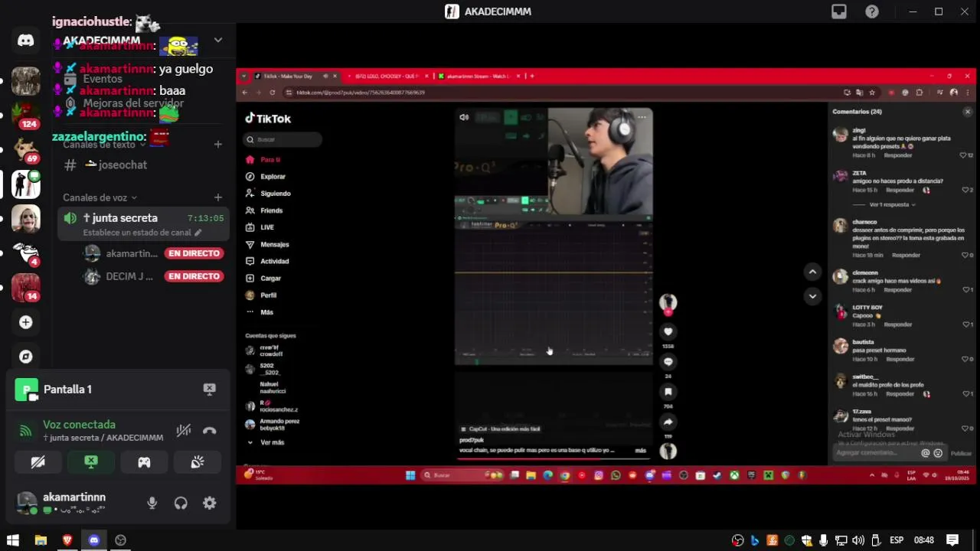This screenshot has width=980, height=551.
Task: Select akamartinnn in the voice channel
Action: tap(152, 253)
